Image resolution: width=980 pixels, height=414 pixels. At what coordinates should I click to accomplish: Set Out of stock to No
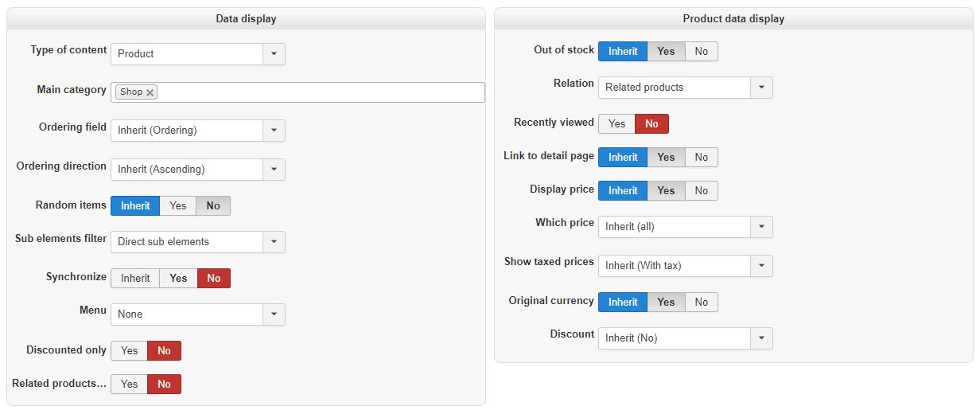(x=701, y=52)
